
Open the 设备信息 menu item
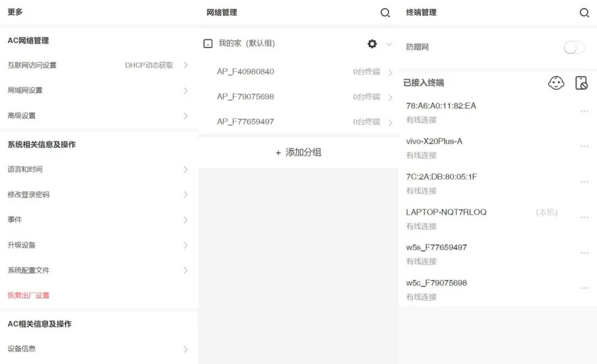pos(98,349)
